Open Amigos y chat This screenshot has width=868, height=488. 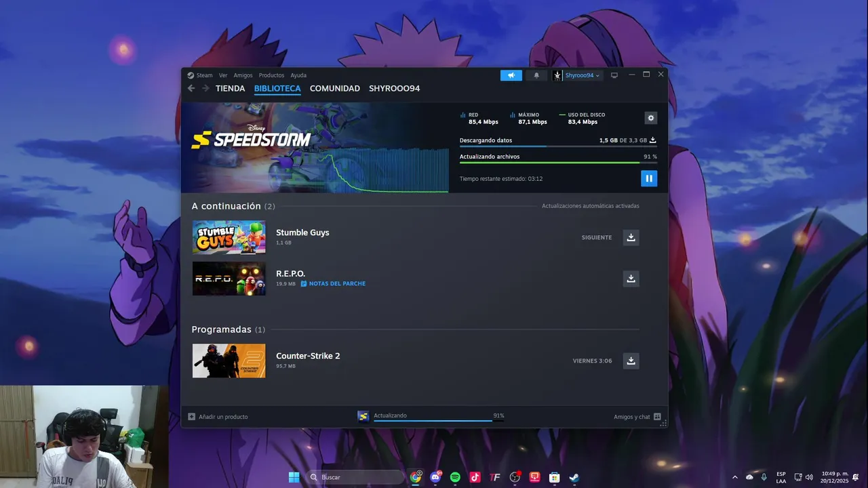pos(637,417)
